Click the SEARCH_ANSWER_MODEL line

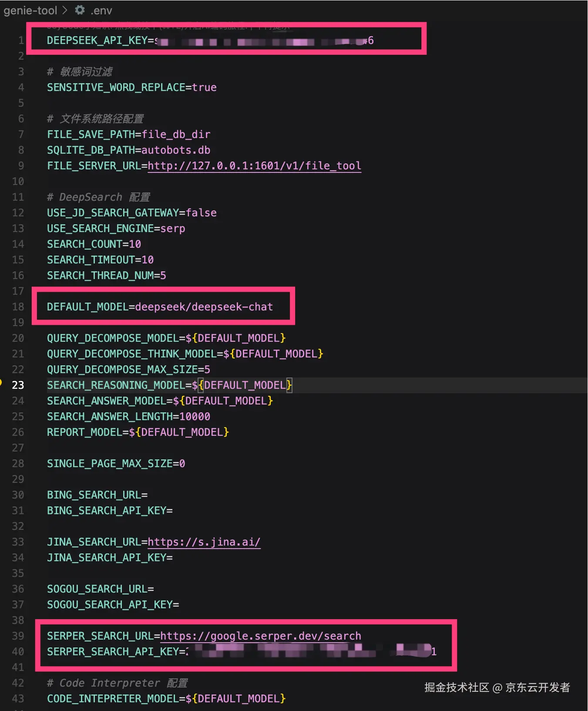coord(160,401)
